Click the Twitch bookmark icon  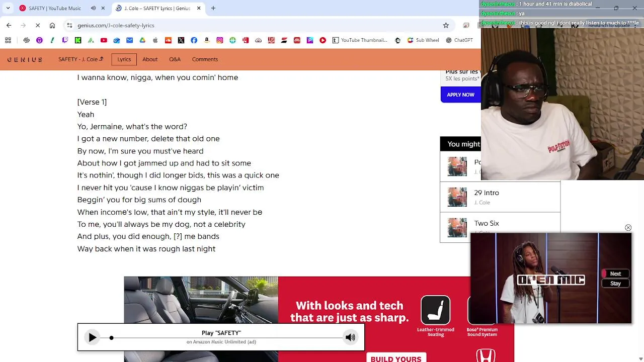65,40
